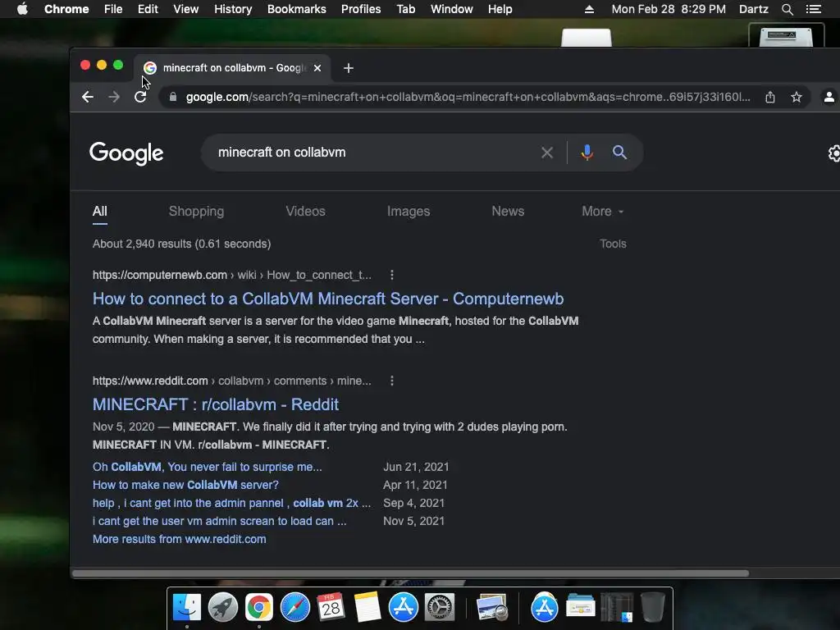This screenshot has height=630, width=840.
Task: Switch to the Videos results tab
Action: pos(305,211)
